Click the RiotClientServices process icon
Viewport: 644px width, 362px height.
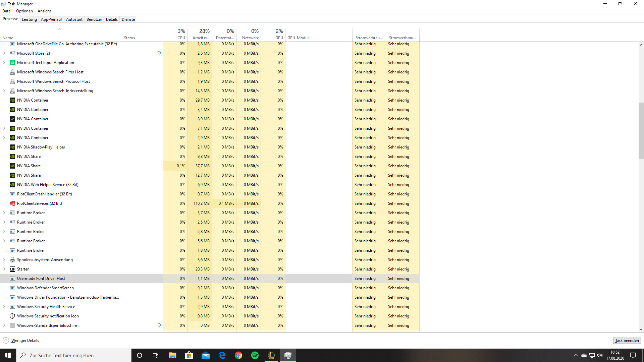[12, 203]
